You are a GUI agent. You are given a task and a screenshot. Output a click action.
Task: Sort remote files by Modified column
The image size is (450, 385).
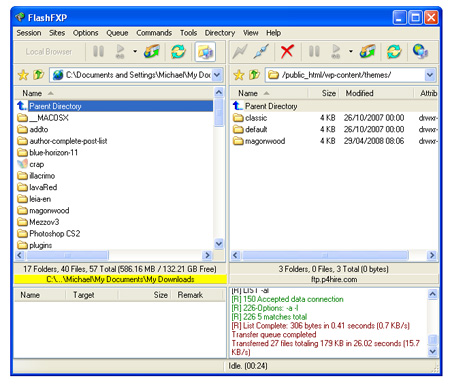(376, 93)
